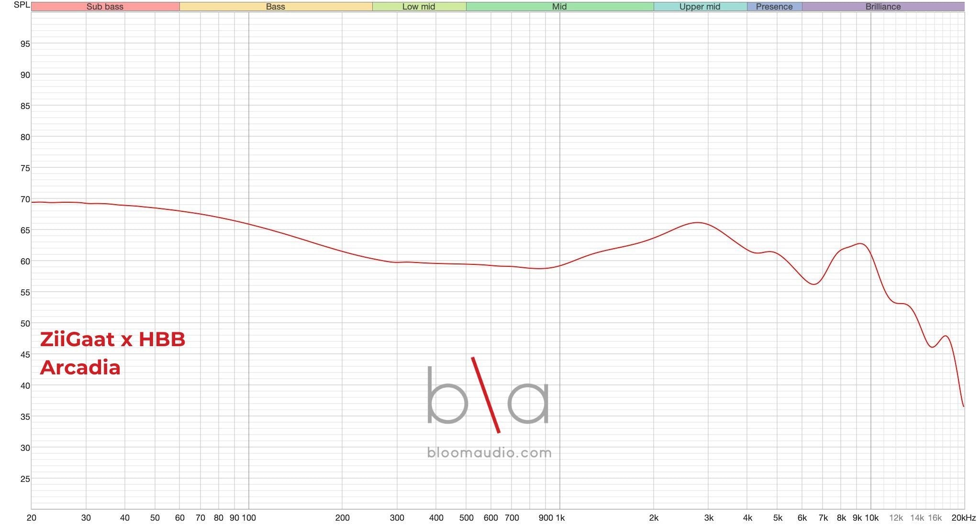Click the 85 dB axis value
This screenshot has height=525, width=980.
click(25, 106)
